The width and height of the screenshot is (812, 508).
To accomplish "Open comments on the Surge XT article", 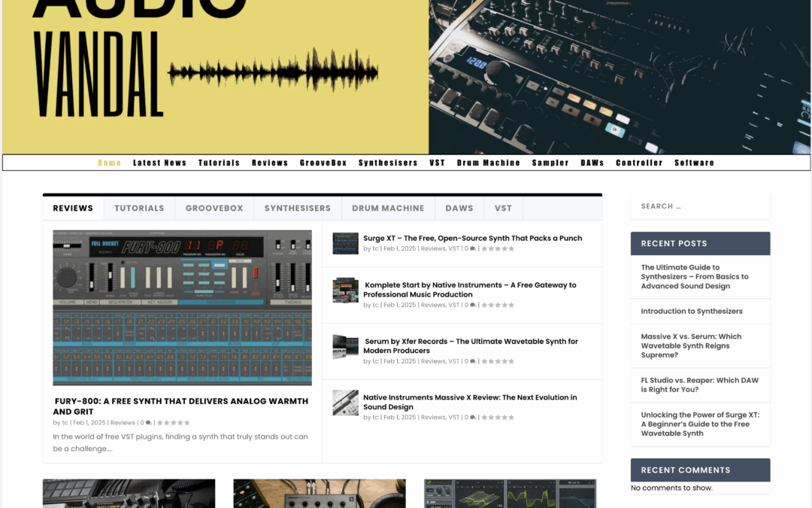I will click(471, 248).
